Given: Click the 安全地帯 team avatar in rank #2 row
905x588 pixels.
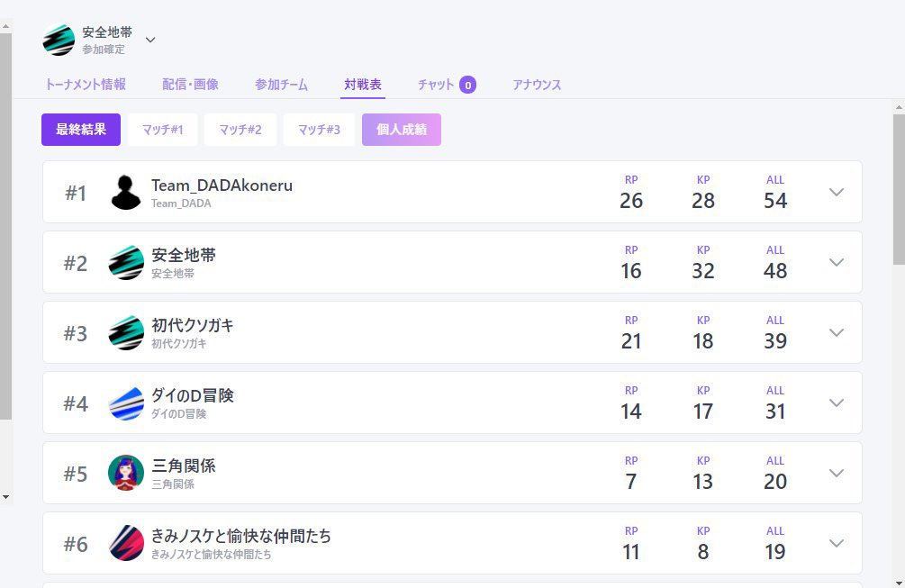Looking at the screenshot, I should [126, 263].
